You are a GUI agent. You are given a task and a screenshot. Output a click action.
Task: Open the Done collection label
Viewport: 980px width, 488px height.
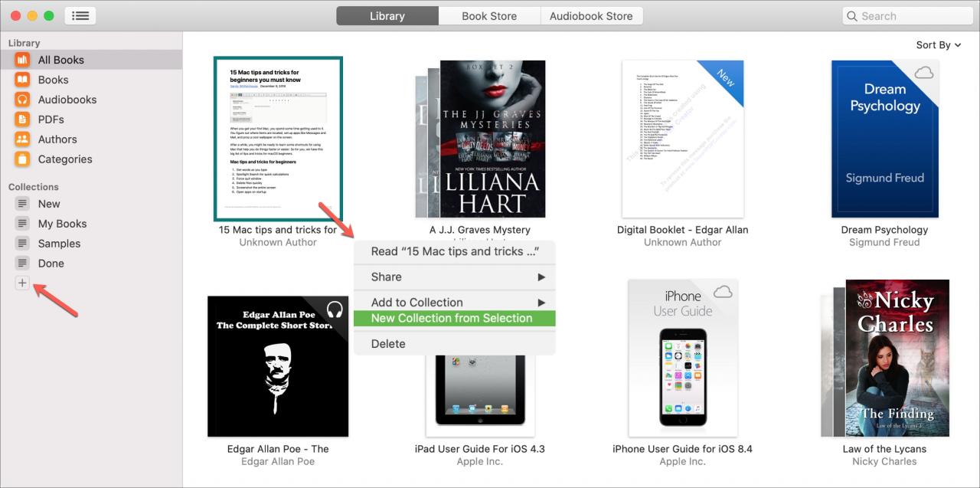[51, 264]
